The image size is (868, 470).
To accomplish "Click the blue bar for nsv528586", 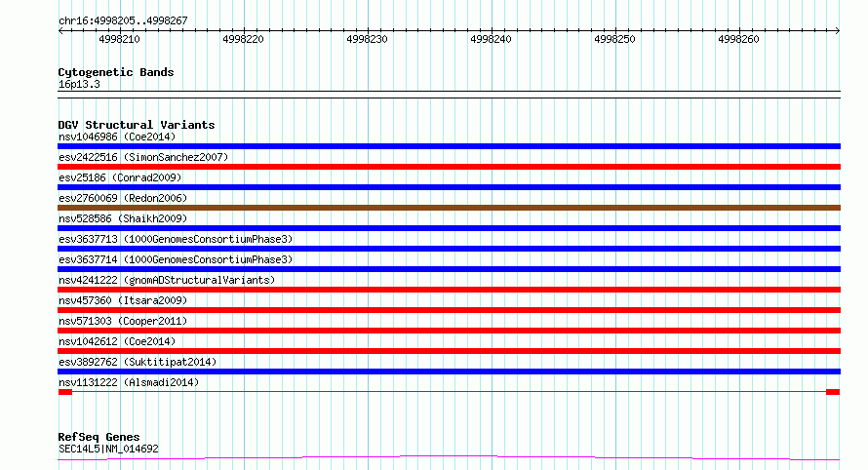I will tap(449, 228).
